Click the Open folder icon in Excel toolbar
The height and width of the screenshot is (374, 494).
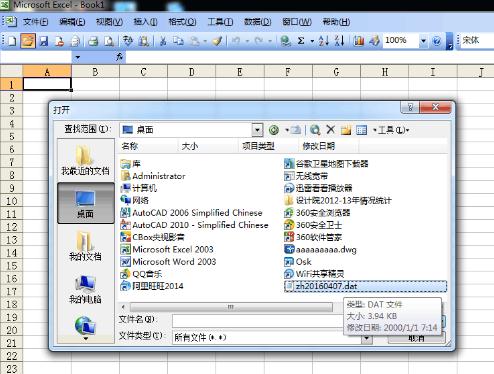tap(28, 41)
